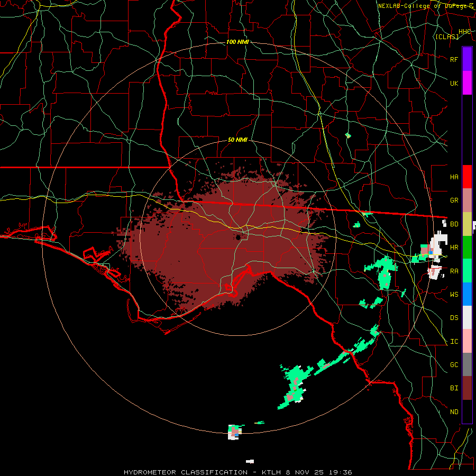This screenshot has height=476, width=476.
Task: Click the BI legend label
Action: [x=454, y=388]
